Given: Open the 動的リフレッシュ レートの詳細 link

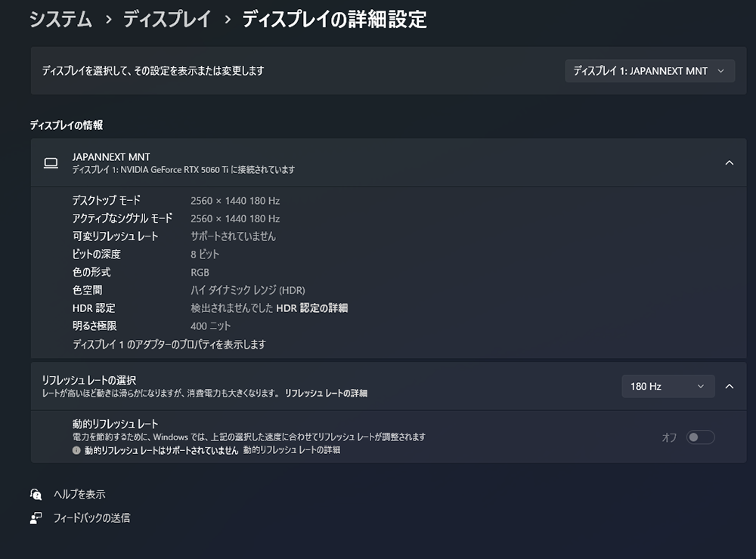Looking at the screenshot, I should tap(292, 450).
